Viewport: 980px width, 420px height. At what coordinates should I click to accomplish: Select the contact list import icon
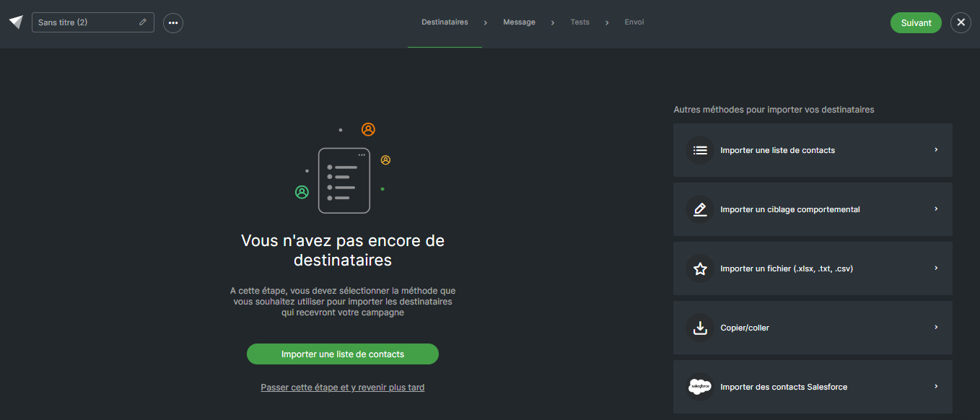pyautogui.click(x=699, y=150)
